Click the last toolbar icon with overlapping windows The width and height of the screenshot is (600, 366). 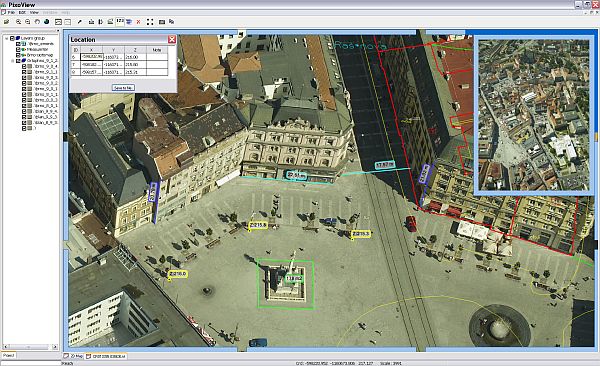(x=171, y=22)
